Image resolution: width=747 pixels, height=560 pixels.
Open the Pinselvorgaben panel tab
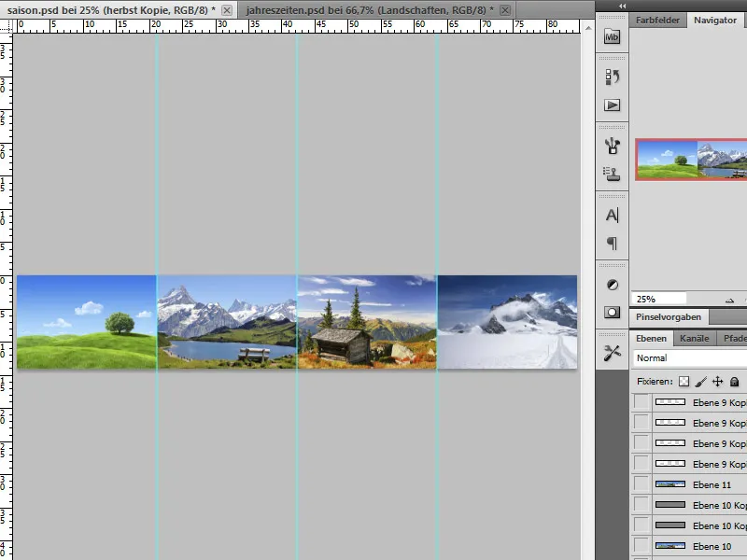point(669,316)
